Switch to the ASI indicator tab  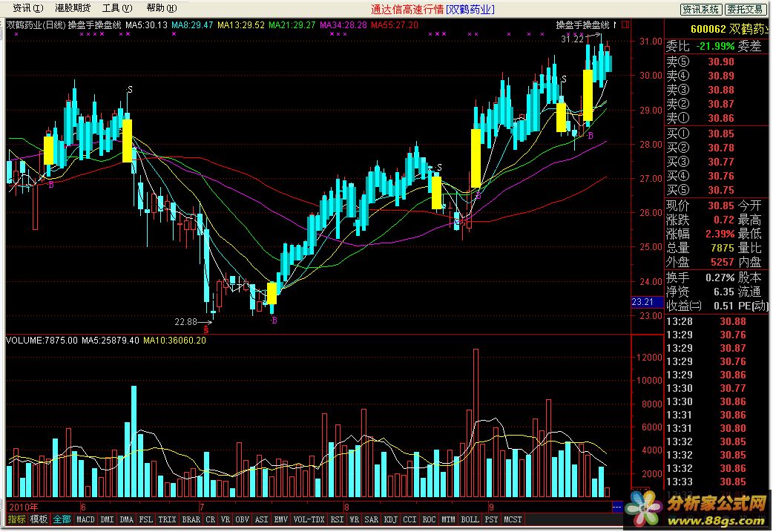pyautogui.click(x=261, y=519)
